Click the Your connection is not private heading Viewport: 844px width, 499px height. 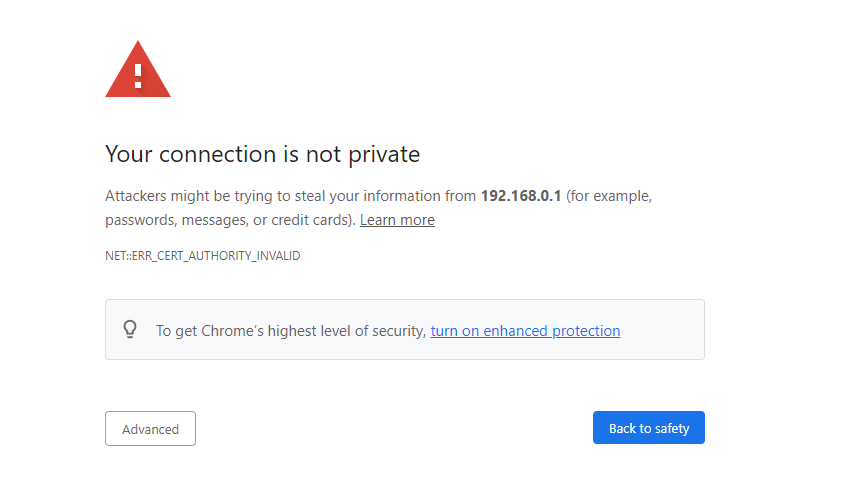pyautogui.click(x=262, y=154)
